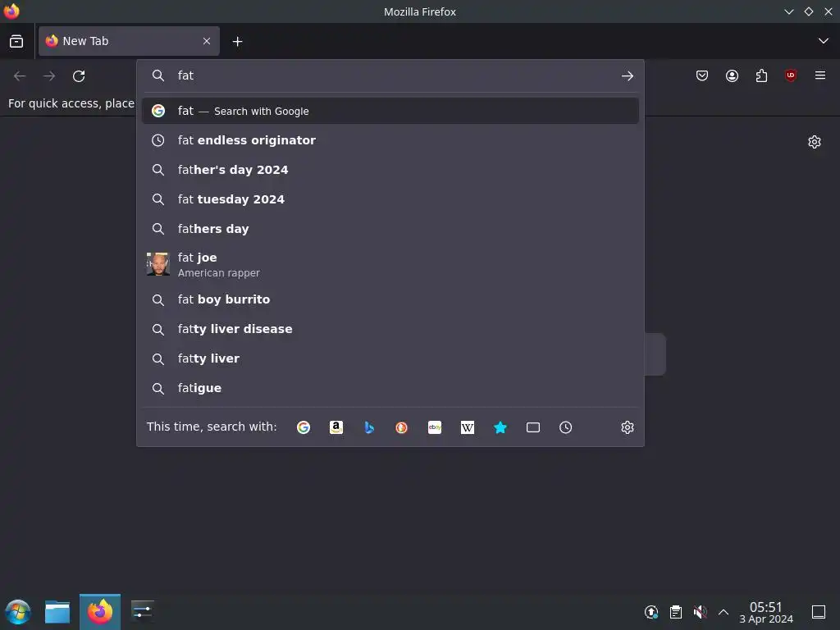
Task: Click Firefox taskbar entry
Action: click(x=100, y=612)
